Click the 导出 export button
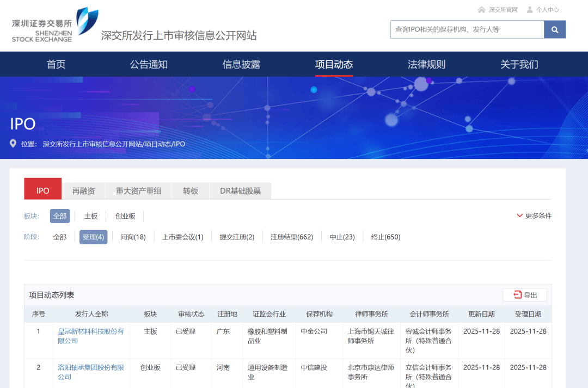 [525, 295]
